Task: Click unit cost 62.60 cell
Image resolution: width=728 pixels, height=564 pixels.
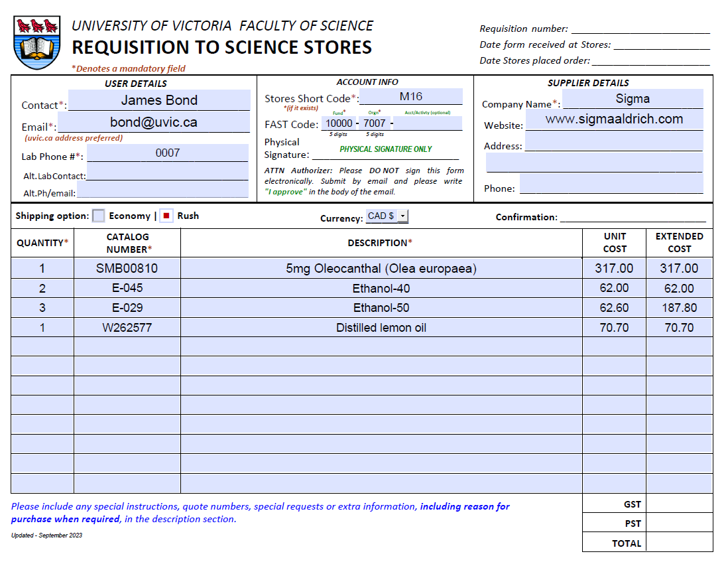Action: [x=614, y=308]
